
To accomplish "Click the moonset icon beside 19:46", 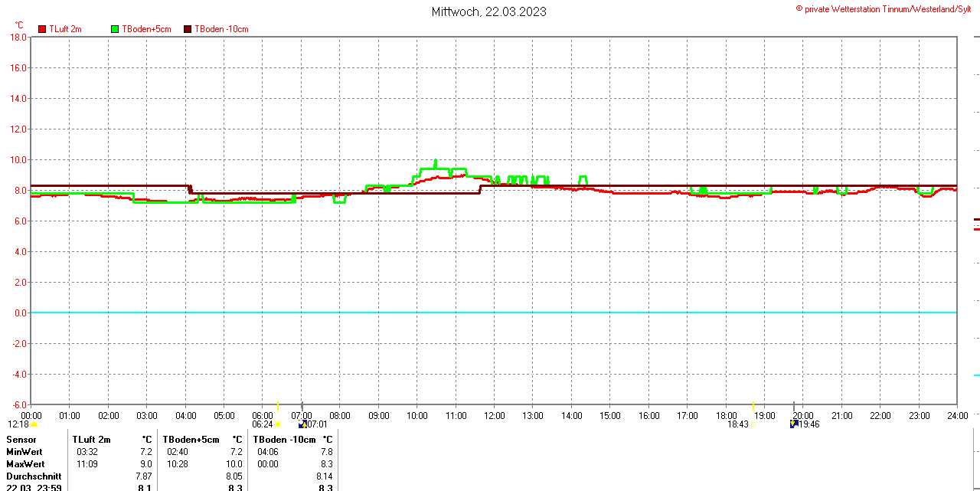I will coord(794,424).
